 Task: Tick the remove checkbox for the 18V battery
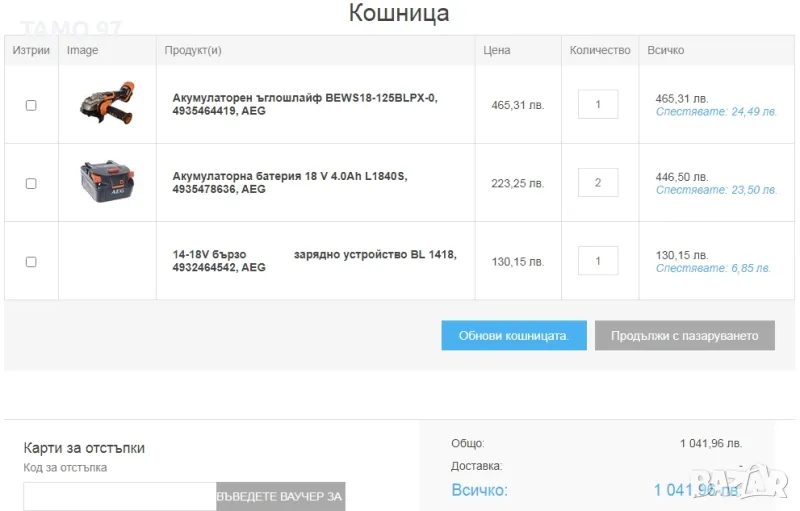click(x=31, y=183)
